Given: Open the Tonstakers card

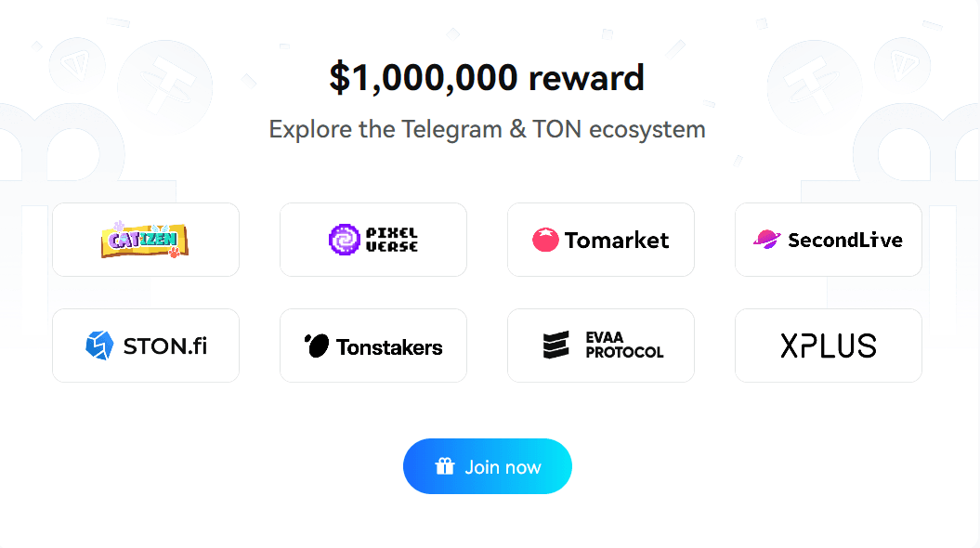Looking at the screenshot, I should pos(373,346).
